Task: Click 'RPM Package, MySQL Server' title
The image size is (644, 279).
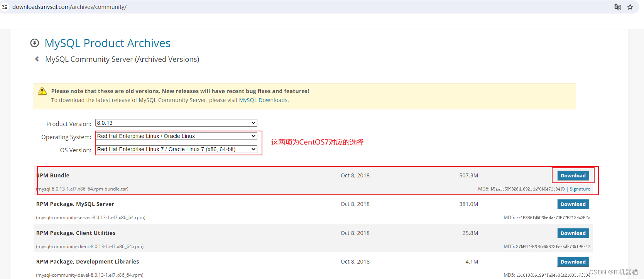Action: pyautogui.click(x=75, y=204)
